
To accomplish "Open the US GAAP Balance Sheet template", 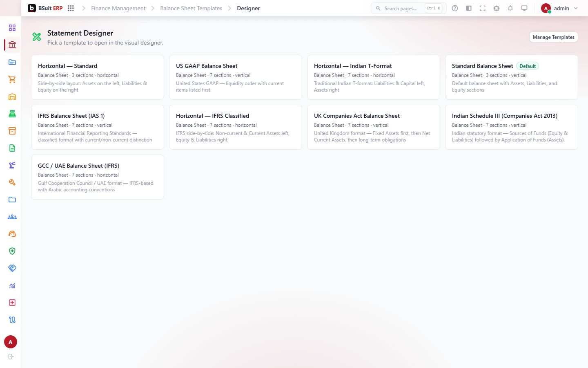I will point(236,77).
